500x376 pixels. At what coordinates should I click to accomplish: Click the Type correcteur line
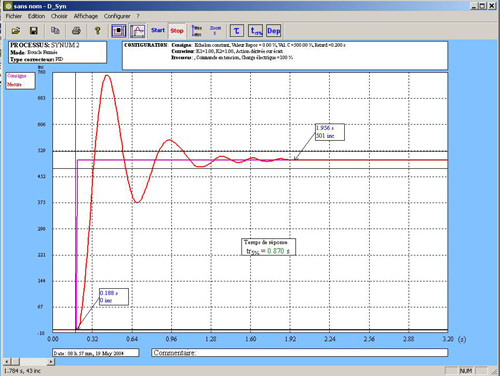pos(36,59)
